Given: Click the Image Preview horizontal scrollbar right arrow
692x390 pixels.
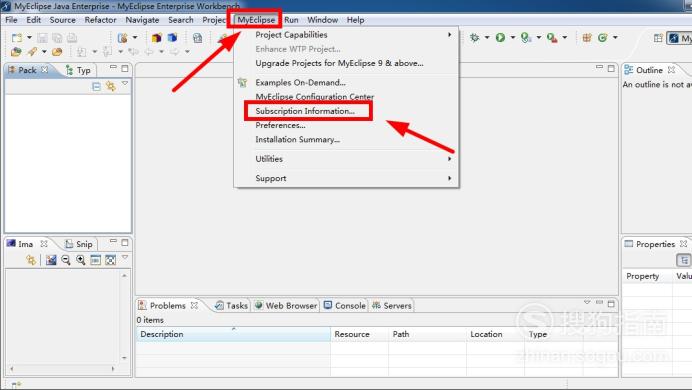Looking at the screenshot, I should [113, 369].
